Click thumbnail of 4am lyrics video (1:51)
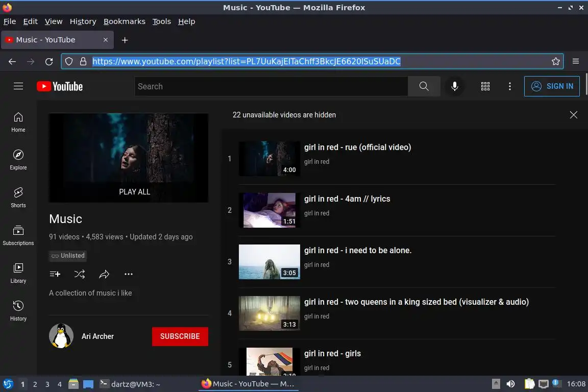The image size is (588, 392). [x=269, y=210]
